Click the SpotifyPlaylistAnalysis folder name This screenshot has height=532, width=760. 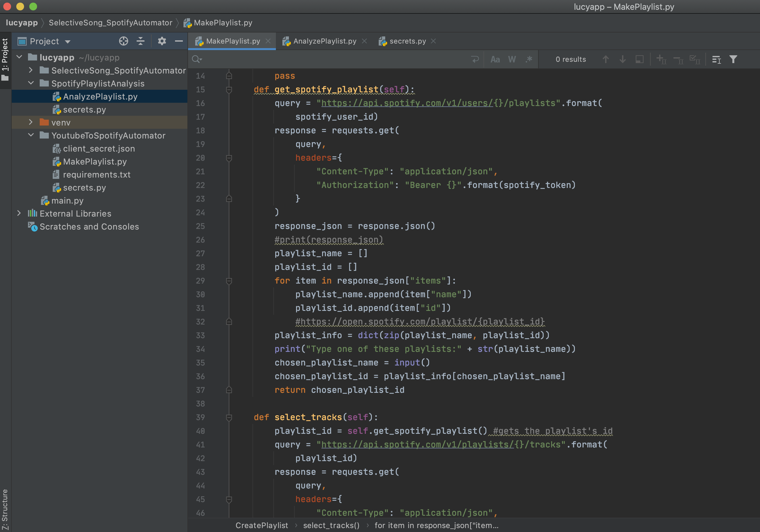[x=98, y=83]
